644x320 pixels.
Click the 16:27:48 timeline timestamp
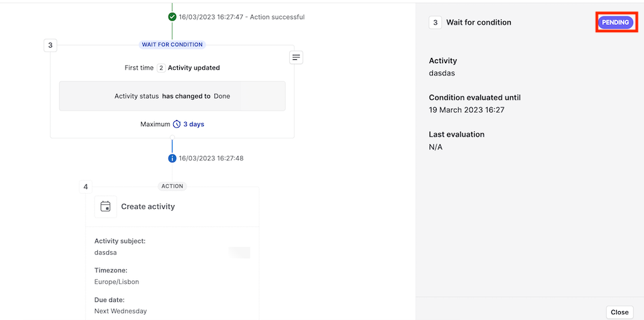211,158
